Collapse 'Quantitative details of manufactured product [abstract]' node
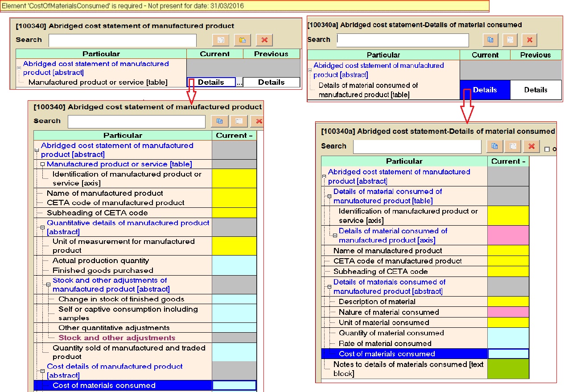This screenshot has width=568, height=392. click(x=43, y=227)
